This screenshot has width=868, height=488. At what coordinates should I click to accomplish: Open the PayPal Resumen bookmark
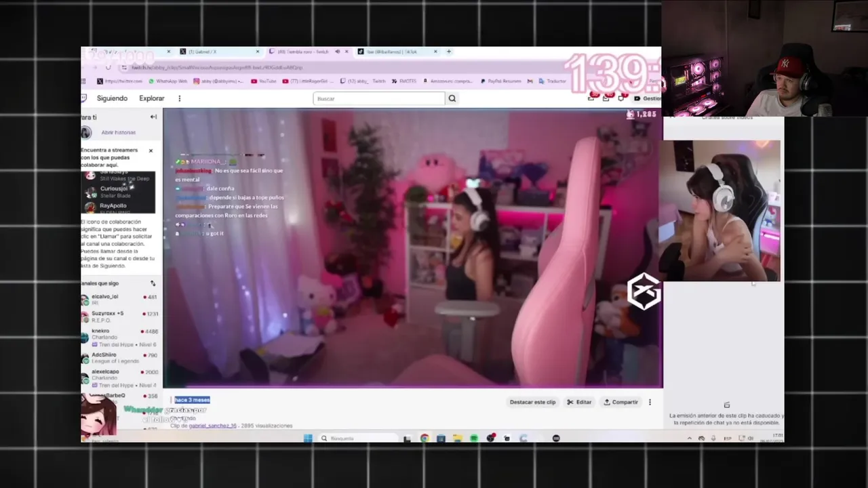(x=501, y=81)
